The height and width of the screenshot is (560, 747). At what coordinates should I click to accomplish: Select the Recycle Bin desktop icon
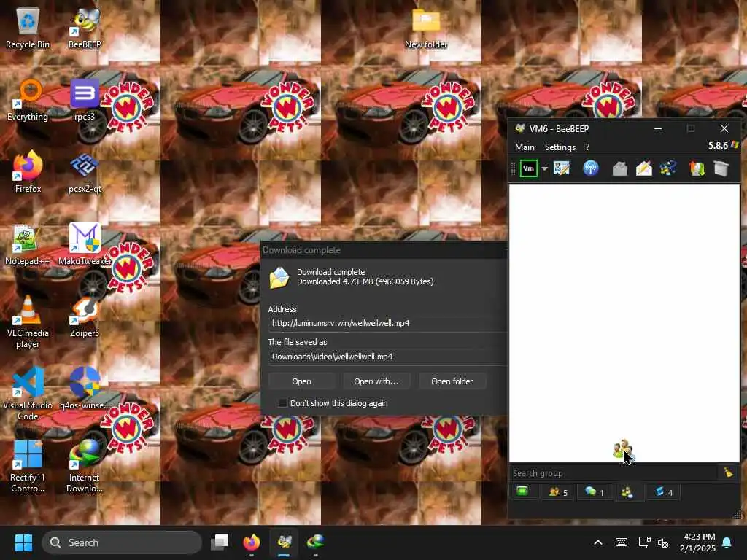click(28, 28)
